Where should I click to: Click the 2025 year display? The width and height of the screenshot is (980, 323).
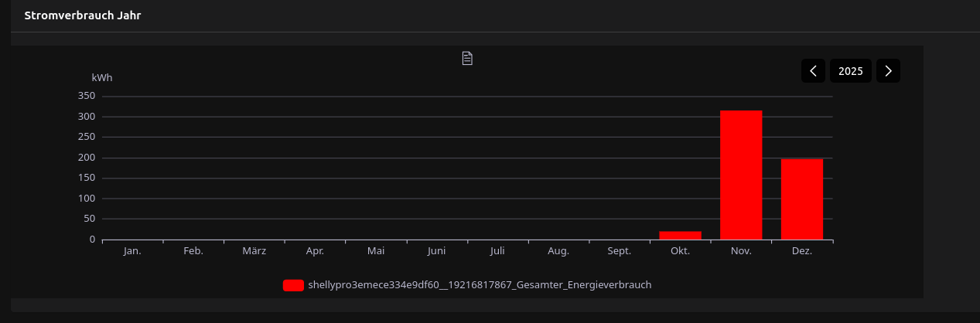pos(851,71)
